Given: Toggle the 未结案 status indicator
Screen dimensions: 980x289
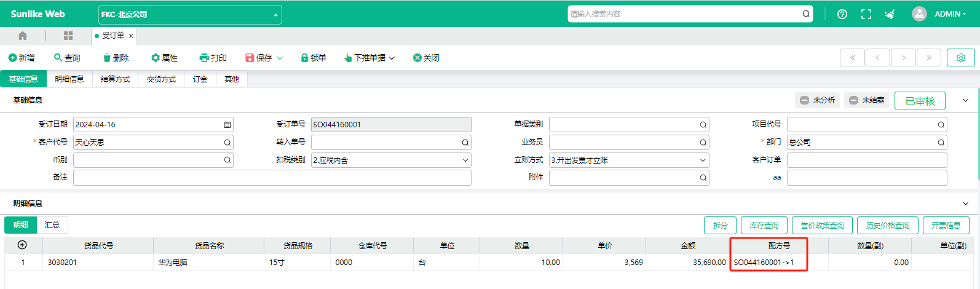Looking at the screenshot, I should (867, 100).
